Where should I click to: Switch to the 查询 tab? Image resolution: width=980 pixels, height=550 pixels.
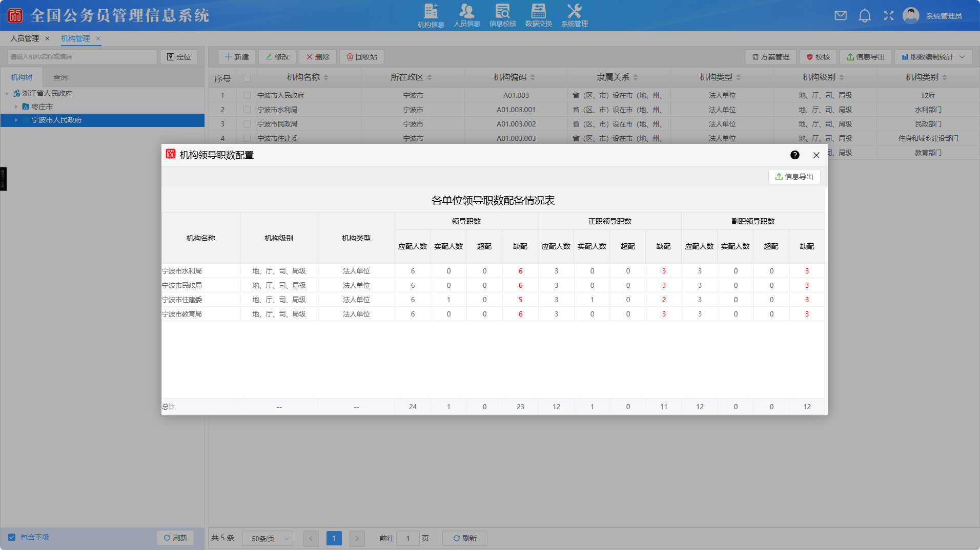click(60, 77)
